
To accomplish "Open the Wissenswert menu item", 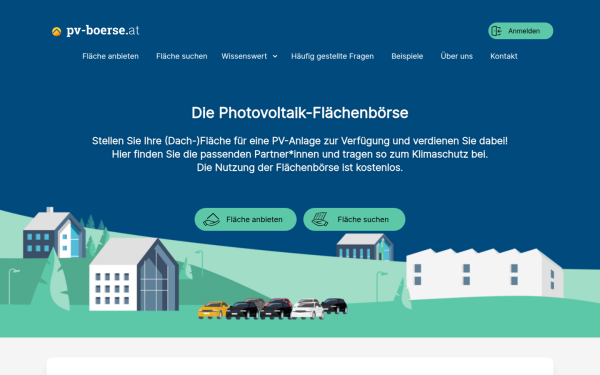I will (x=244, y=56).
